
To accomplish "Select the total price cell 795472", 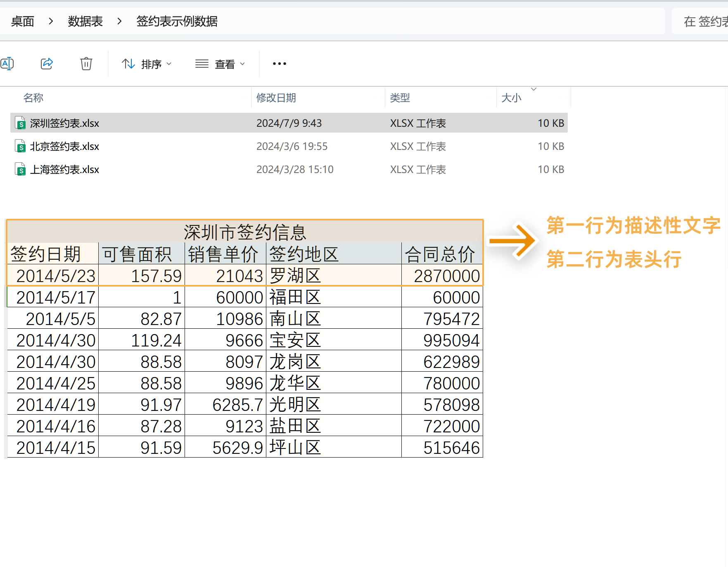I will pos(442,318).
